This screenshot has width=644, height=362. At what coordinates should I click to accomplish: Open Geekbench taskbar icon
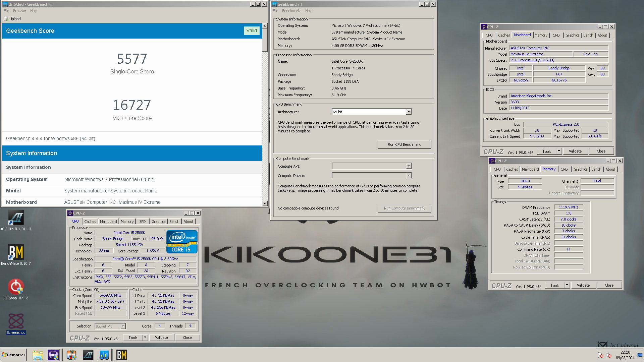pyautogui.click(x=104, y=355)
